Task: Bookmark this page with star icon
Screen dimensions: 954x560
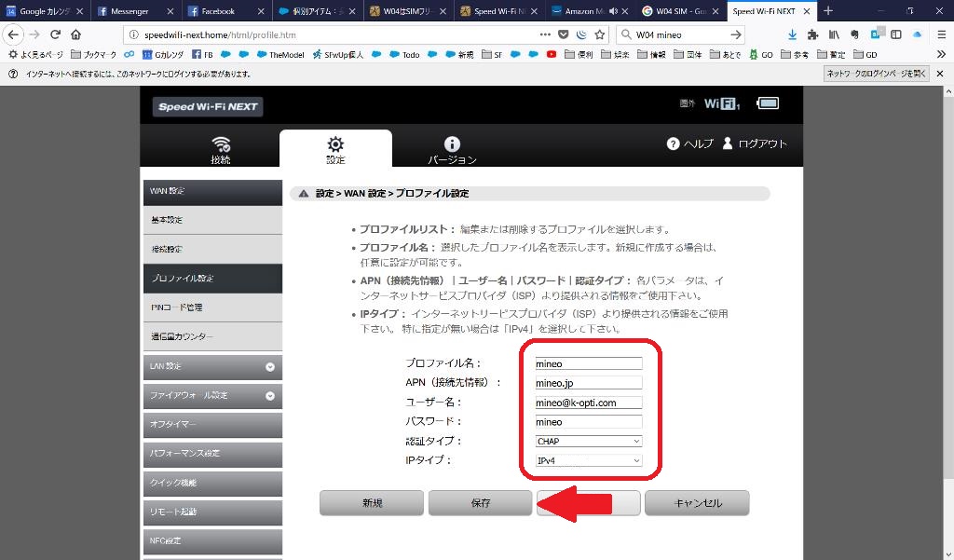Action: pos(600,34)
